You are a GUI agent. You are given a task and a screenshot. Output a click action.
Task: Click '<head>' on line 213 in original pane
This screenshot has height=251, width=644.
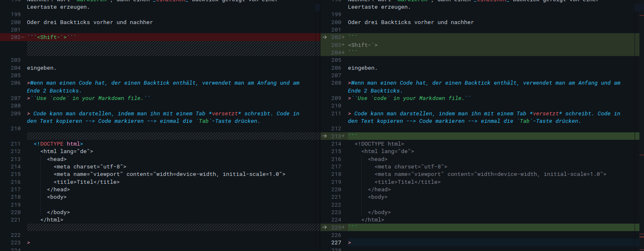57,159
